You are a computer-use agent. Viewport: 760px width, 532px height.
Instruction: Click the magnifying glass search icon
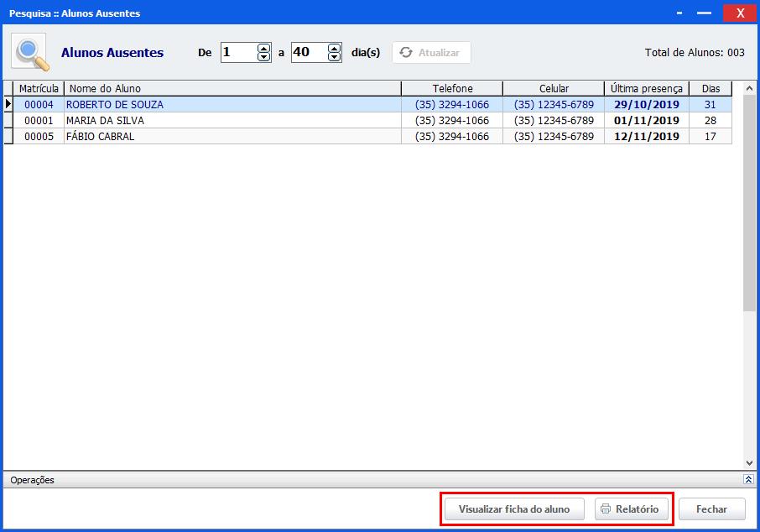coord(30,52)
